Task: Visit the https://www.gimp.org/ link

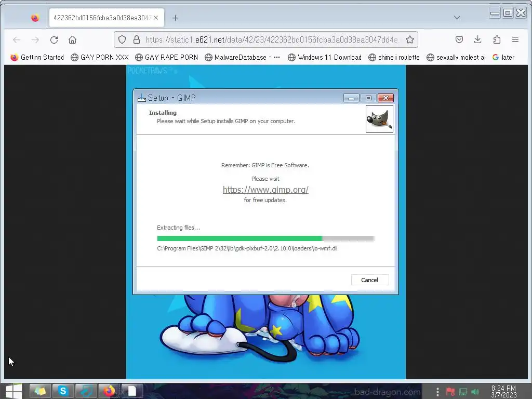Action: (x=265, y=190)
